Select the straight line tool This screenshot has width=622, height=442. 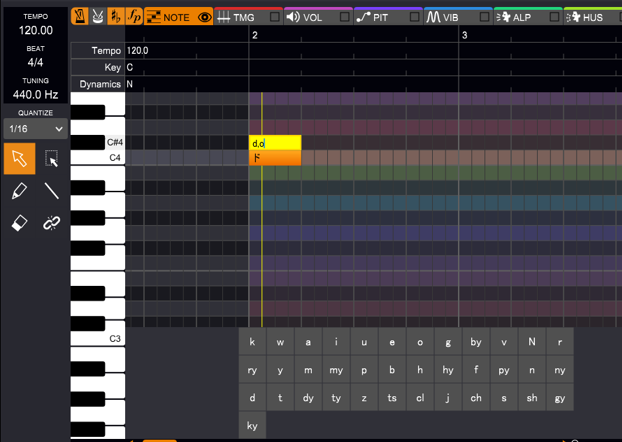tap(52, 191)
